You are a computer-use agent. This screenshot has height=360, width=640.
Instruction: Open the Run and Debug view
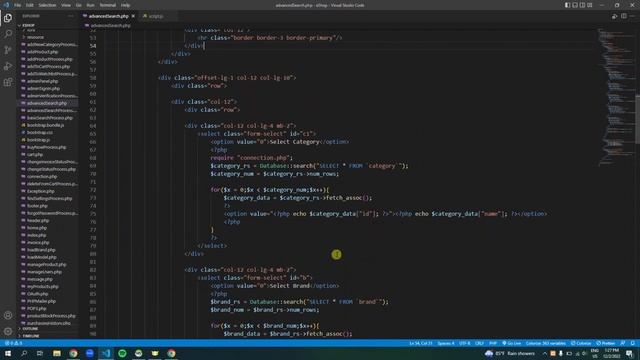pyautogui.click(x=8, y=66)
